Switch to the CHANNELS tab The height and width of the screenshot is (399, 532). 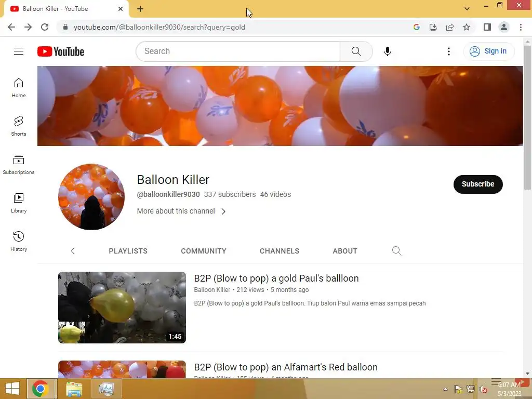pyautogui.click(x=280, y=251)
